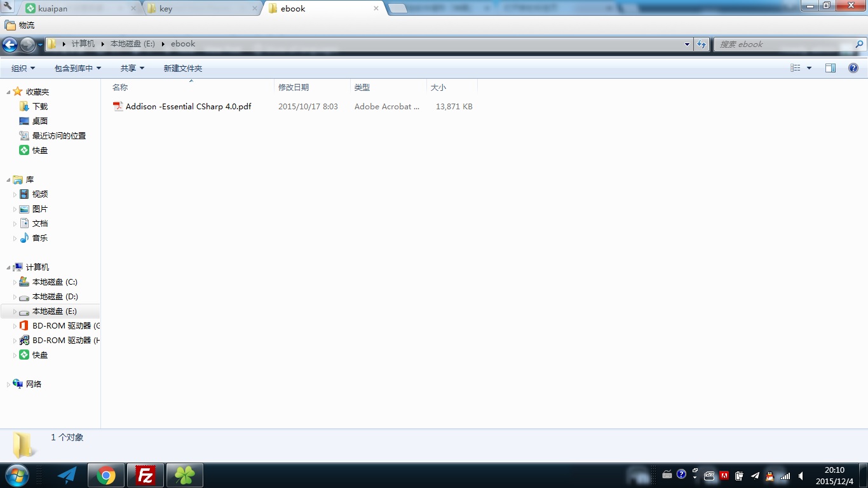Click the green clover taskbar icon
The width and height of the screenshot is (868, 488).
click(184, 475)
